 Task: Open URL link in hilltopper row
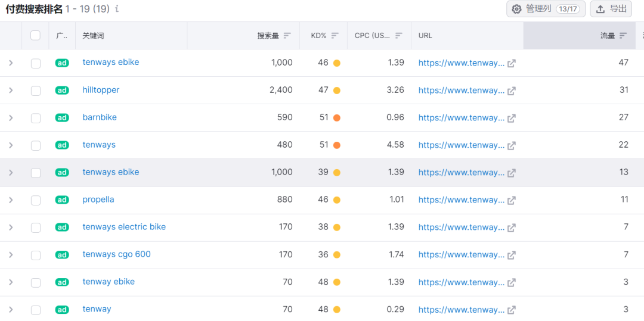click(462, 90)
